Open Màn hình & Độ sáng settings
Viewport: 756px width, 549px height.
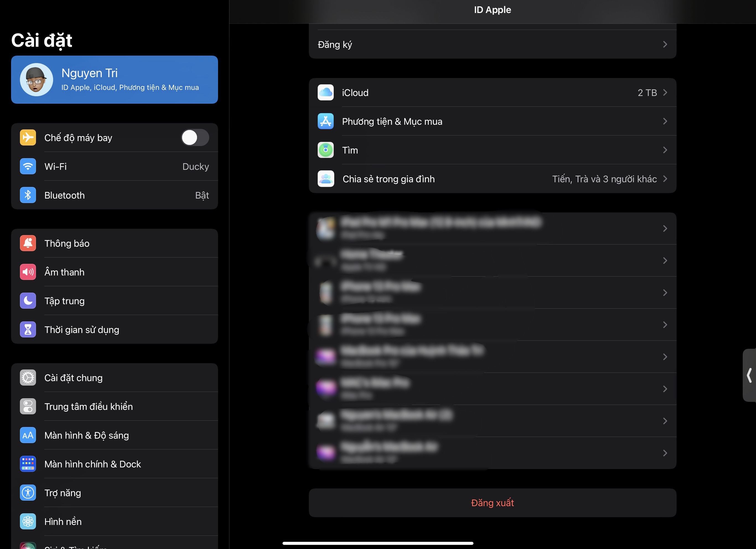[114, 435]
